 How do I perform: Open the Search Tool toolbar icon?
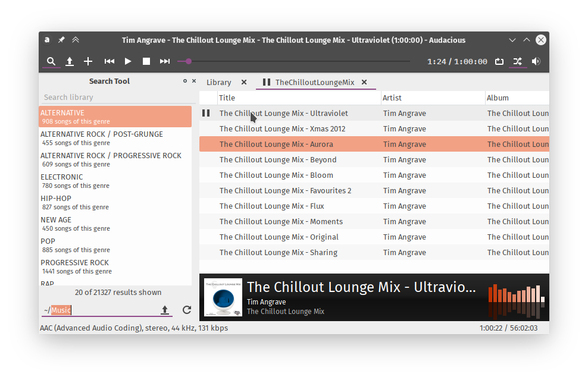[x=51, y=61]
